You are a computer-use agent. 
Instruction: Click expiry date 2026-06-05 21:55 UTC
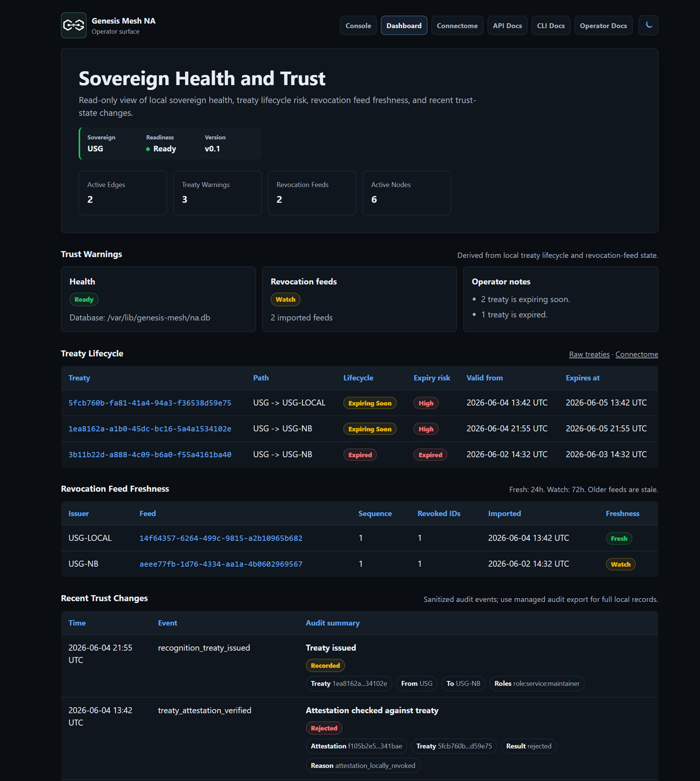point(606,429)
